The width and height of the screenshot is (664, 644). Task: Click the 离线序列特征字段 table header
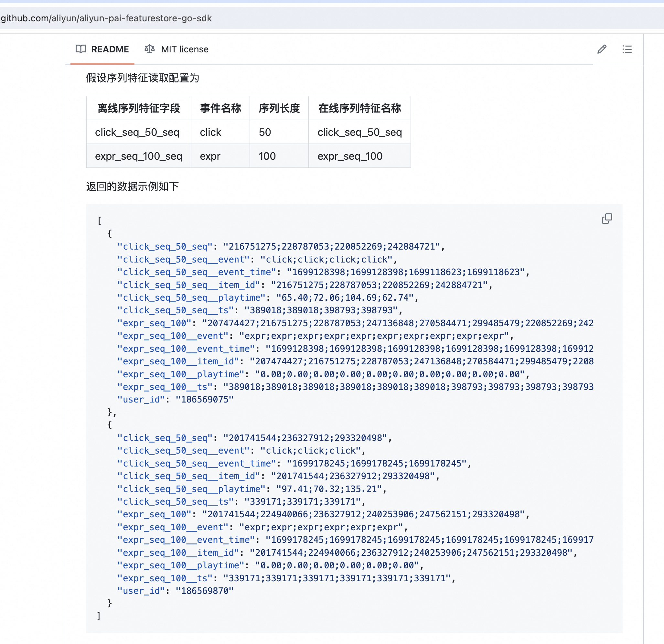pyautogui.click(x=139, y=108)
